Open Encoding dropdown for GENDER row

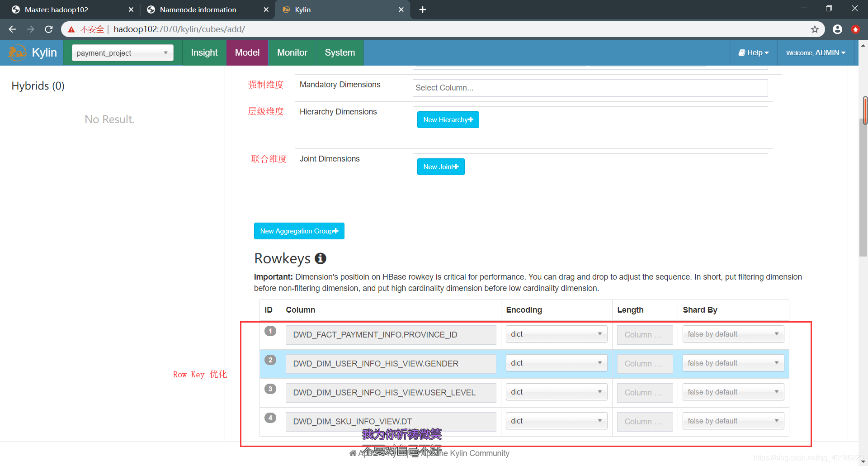pyautogui.click(x=557, y=363)
